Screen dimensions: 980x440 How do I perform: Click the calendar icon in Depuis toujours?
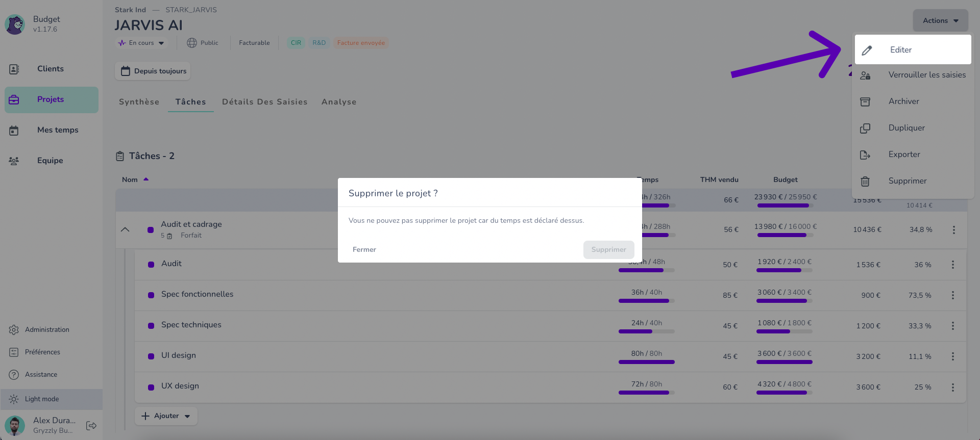point(126,71)
